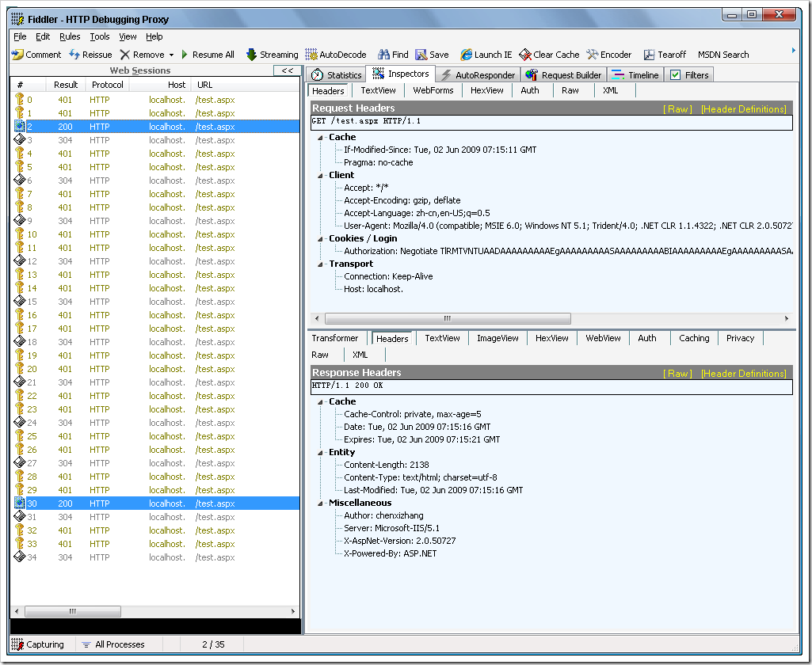Collapse the Cookies / Login group

[x=320, y=239]
